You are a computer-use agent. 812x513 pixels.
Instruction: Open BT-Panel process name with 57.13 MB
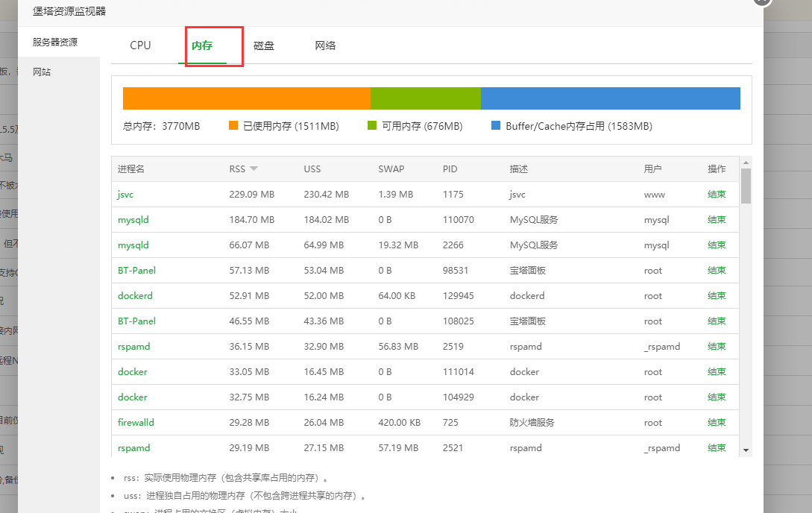[x=136, y=270]
